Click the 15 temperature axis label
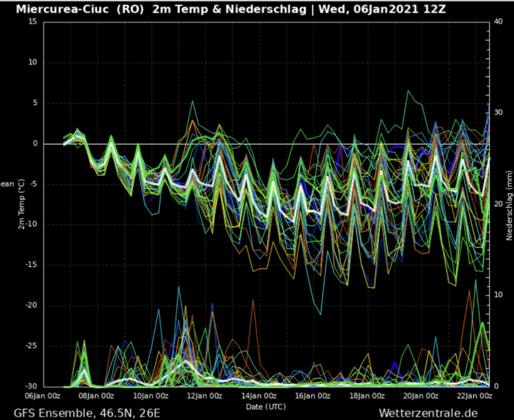Screen dimensions: 514x420 pyautogui.click(x=32, y=22)
